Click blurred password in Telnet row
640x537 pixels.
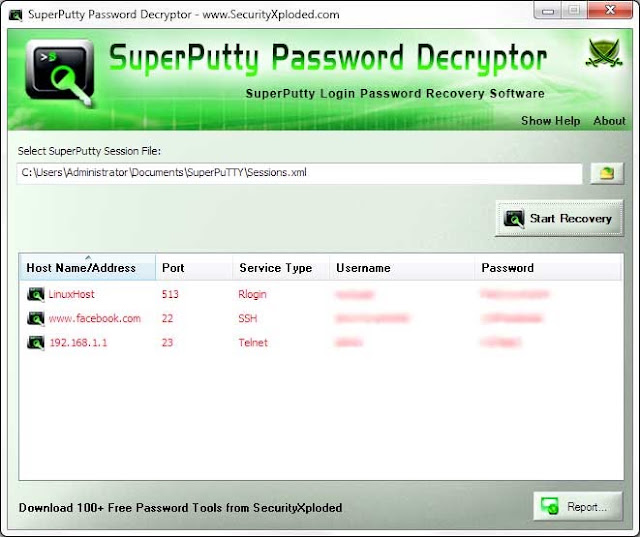coord(501,343)
